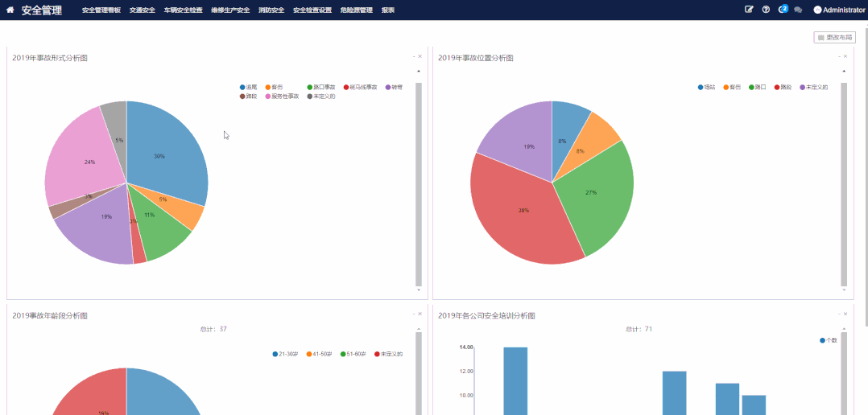Open notifications icon with badge 2

coord(783,9)
